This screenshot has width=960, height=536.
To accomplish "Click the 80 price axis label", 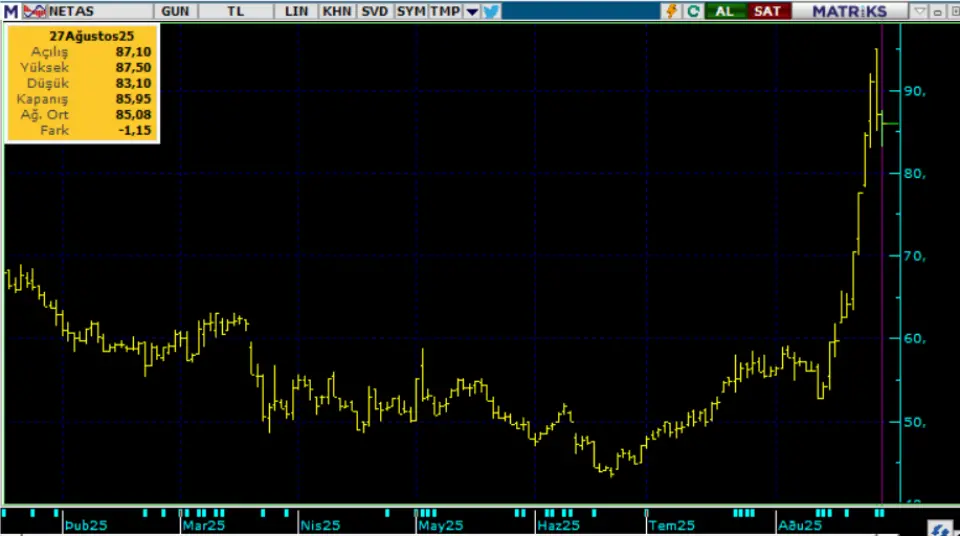I will 915,174.
